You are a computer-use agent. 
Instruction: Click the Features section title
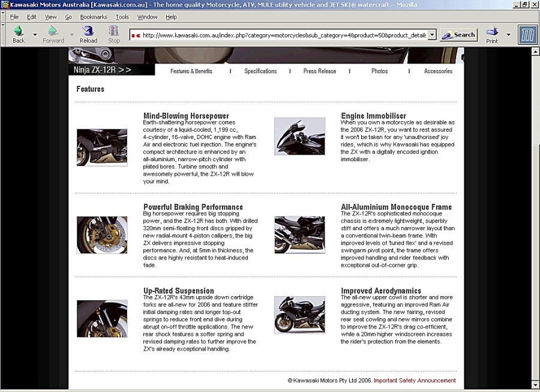coord(90,89)
